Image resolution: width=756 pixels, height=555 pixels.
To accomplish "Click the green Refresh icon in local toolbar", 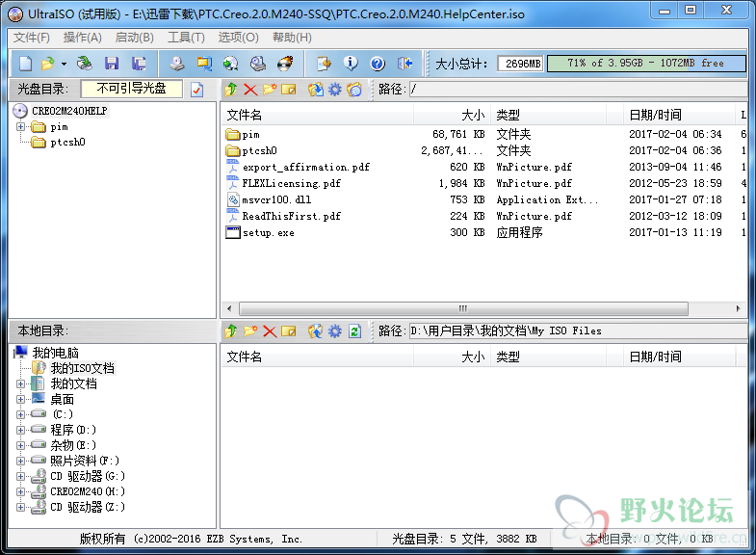I will point(354,331).
